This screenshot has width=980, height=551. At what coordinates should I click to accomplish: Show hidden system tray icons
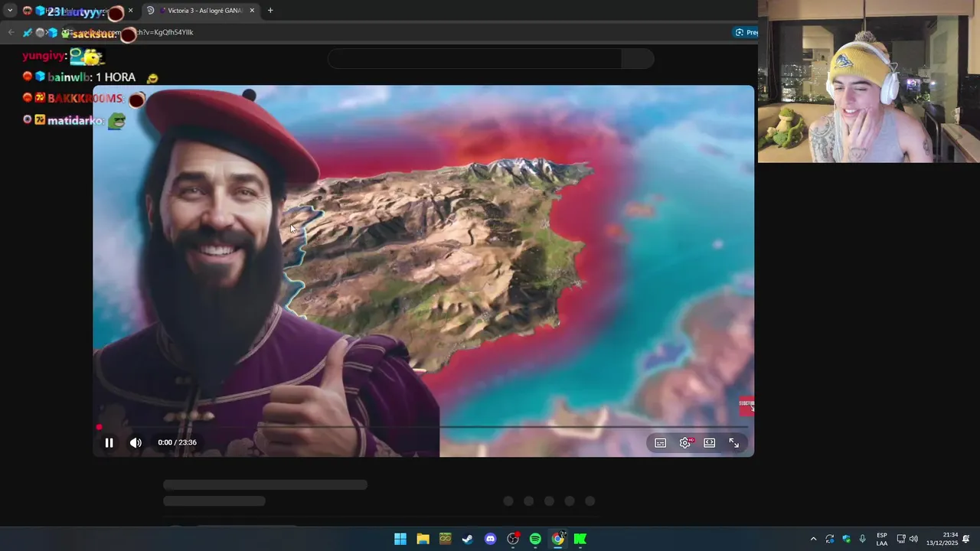(813, 539)
